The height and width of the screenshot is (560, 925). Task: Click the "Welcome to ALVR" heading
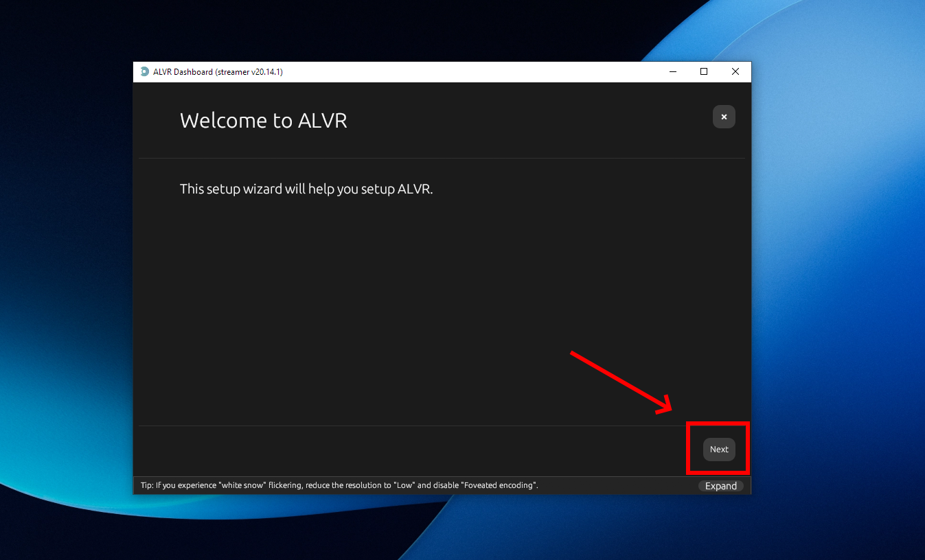[x=263, y=121]
